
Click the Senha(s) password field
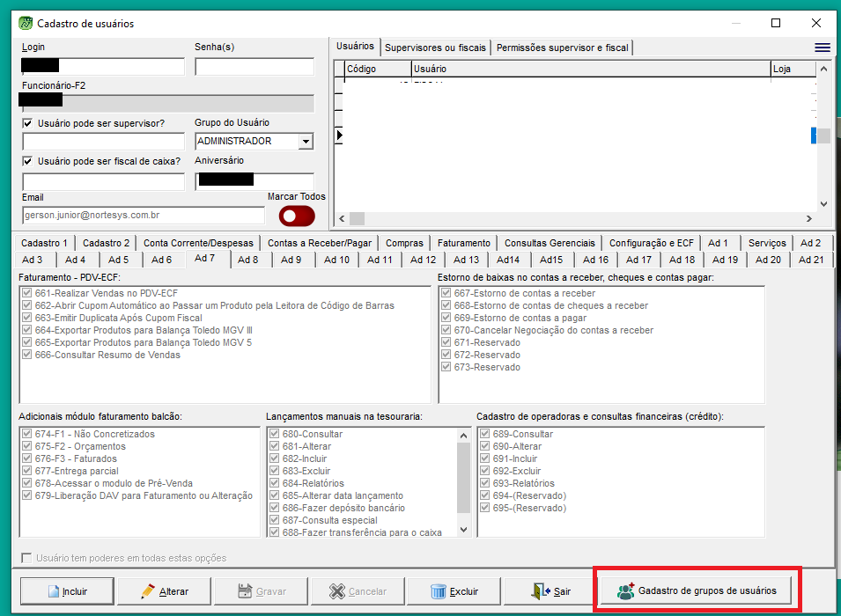[x=254, y=67]
